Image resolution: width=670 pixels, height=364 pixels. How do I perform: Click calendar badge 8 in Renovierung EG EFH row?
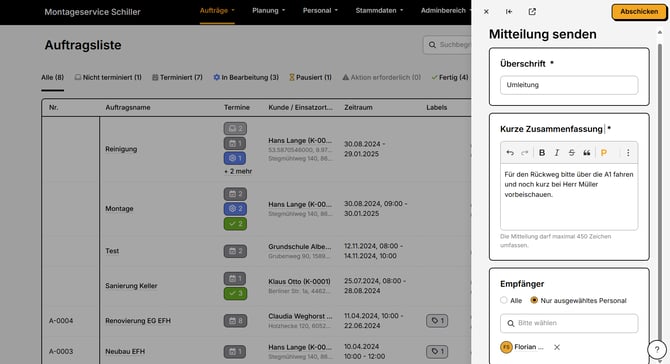point(235,321)
